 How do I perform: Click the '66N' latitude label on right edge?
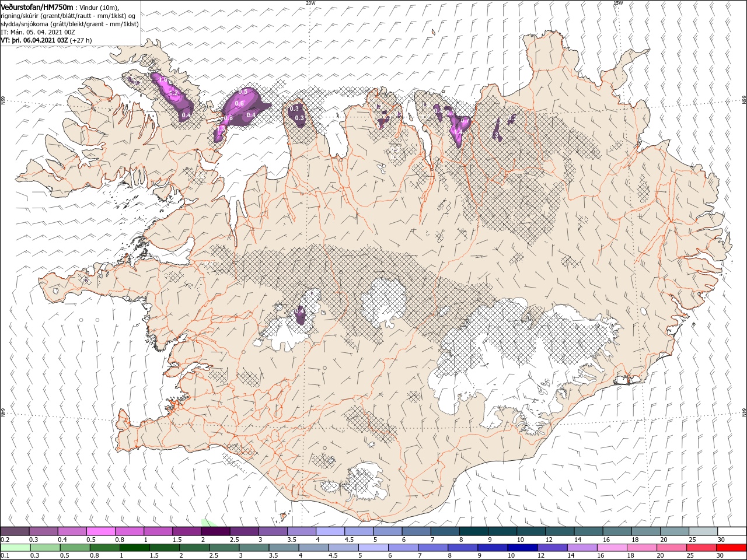tap(743, 101)
